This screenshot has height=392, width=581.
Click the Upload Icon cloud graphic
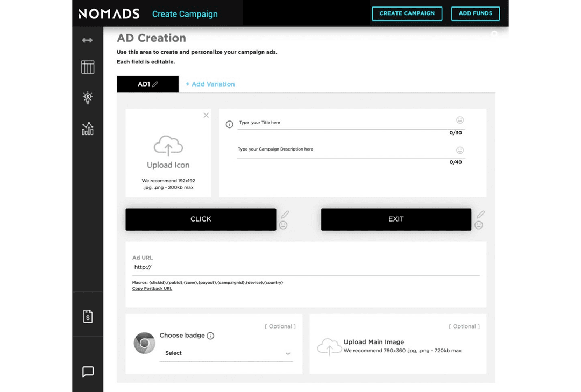point(168,146)
